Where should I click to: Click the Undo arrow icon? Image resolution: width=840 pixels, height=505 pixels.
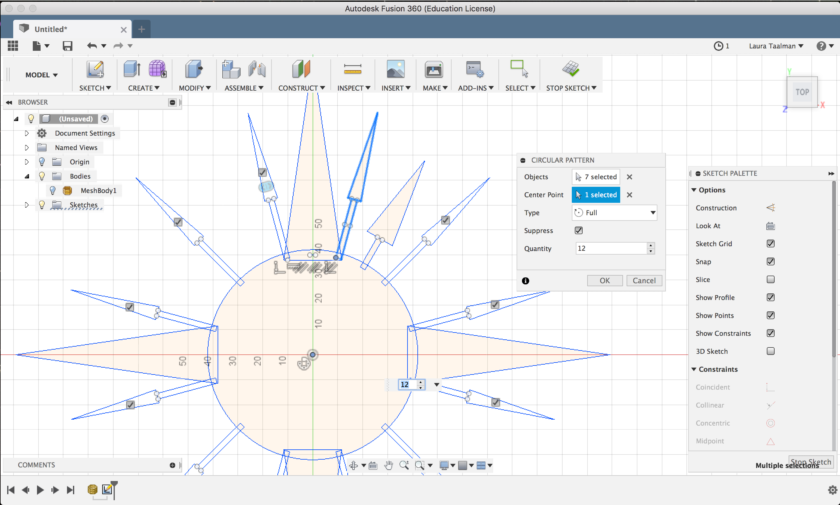tap(92, 46)
